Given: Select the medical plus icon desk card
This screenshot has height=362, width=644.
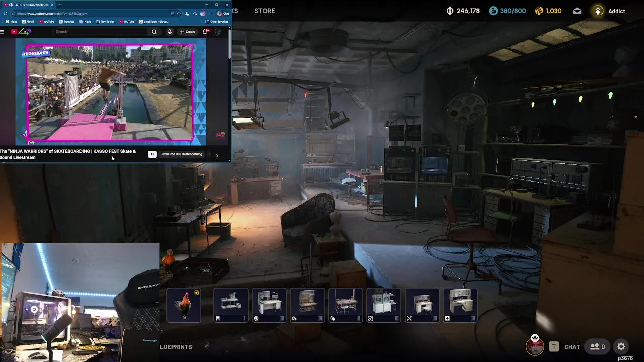Looking at the screenshot, I should point(460,305).
